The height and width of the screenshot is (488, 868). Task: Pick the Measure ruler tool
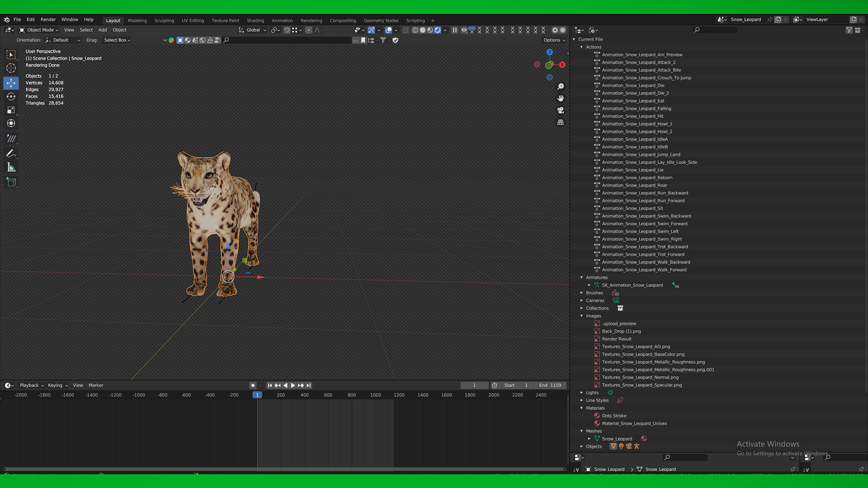pos(11,167)
